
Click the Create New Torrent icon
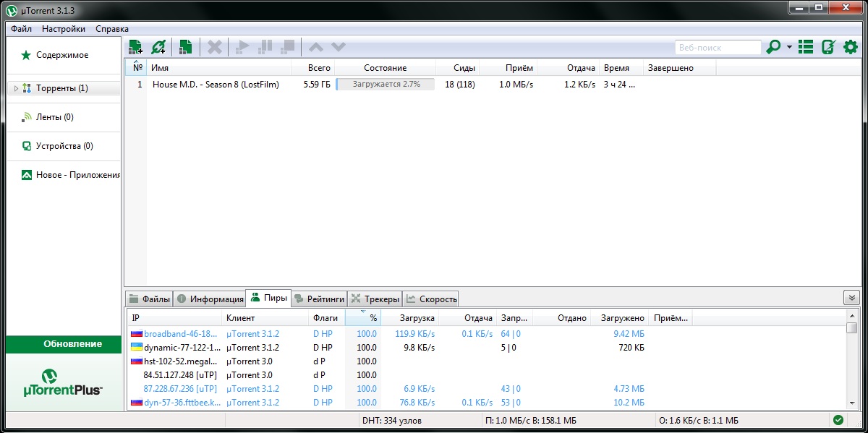(186, 47)
